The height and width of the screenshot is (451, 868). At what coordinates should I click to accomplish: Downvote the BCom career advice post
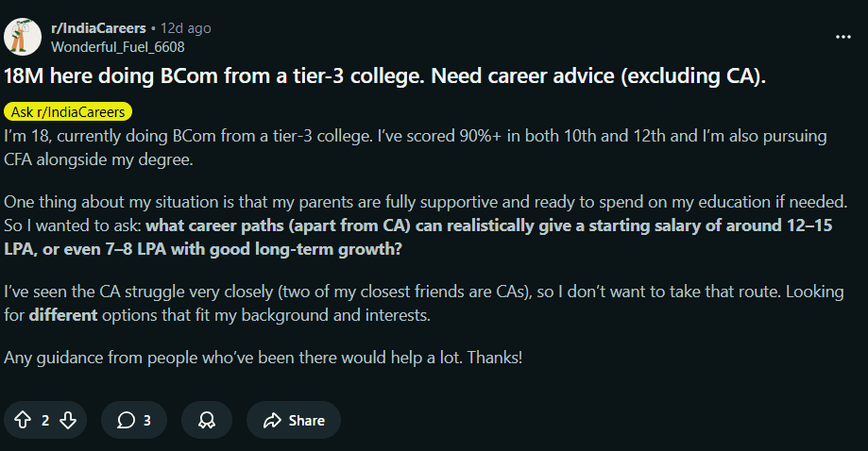67,420
